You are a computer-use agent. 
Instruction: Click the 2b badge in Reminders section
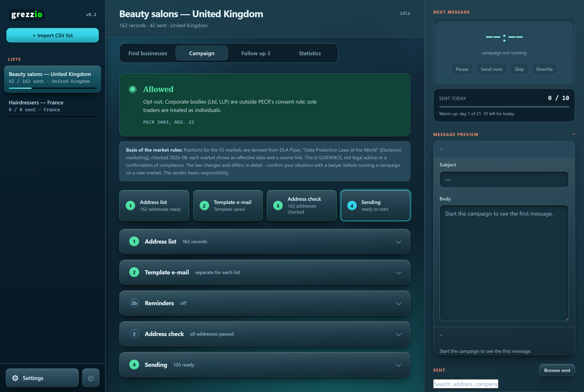[134, 303]
